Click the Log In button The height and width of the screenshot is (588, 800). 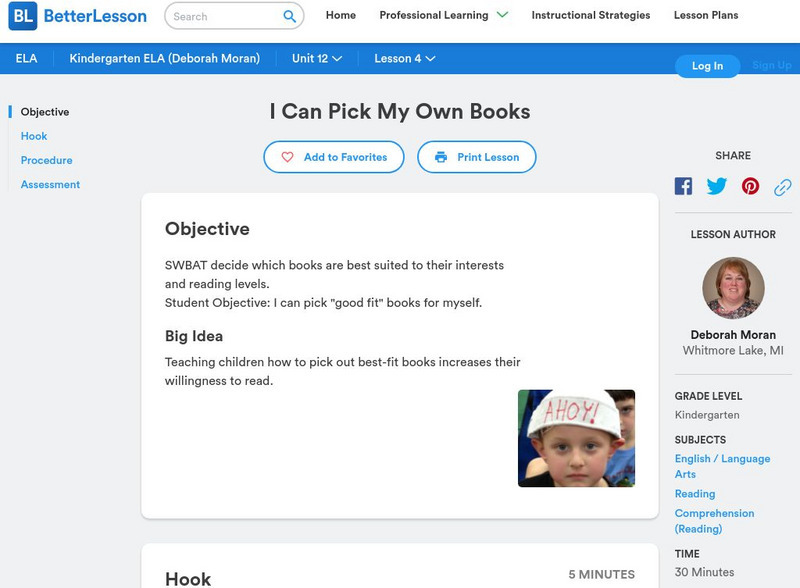tap(707, 66)
